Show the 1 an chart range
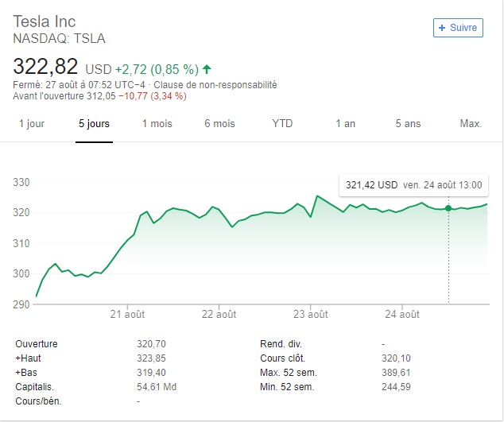 coord(346,123)
